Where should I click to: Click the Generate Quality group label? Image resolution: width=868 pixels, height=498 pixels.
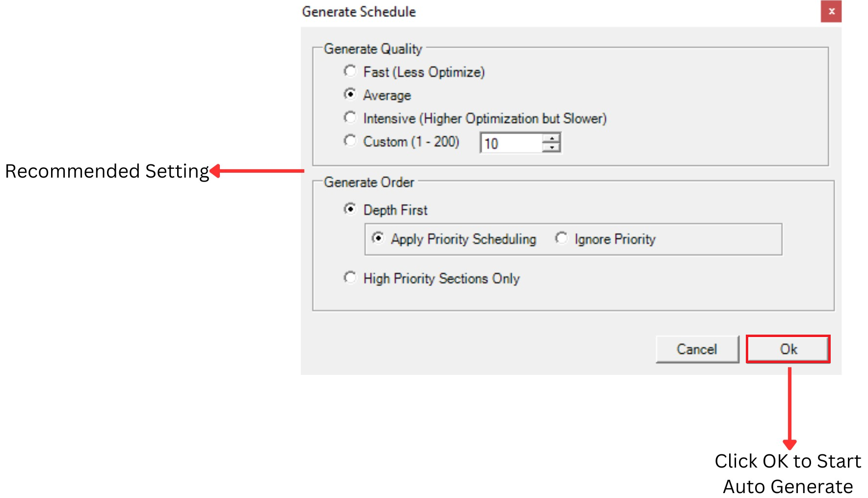pyautogui.click(x=373, y=49)
